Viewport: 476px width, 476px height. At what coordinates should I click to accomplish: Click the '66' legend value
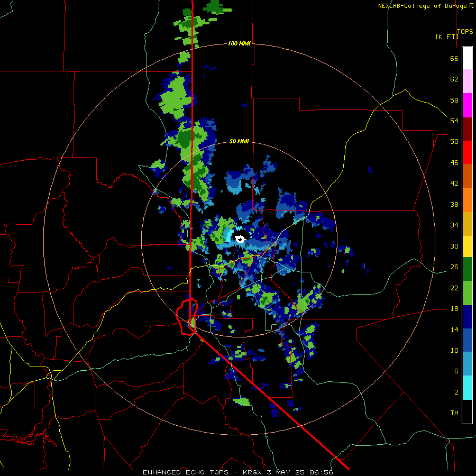(454, 58)
